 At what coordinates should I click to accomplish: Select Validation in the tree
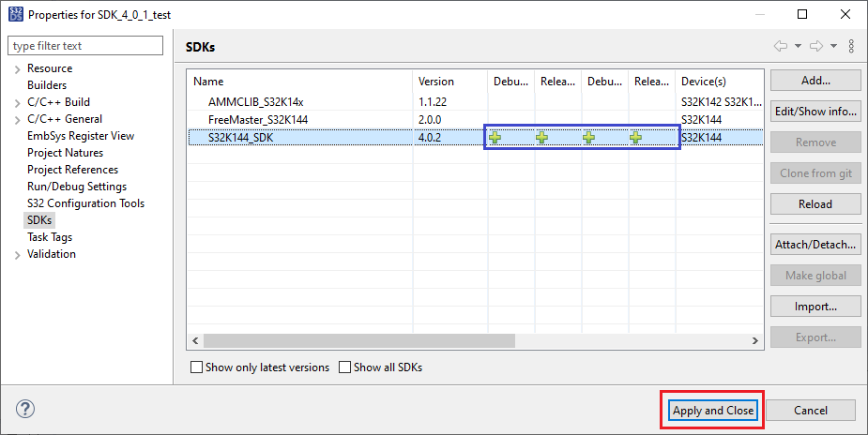click(x=52, y=254)
